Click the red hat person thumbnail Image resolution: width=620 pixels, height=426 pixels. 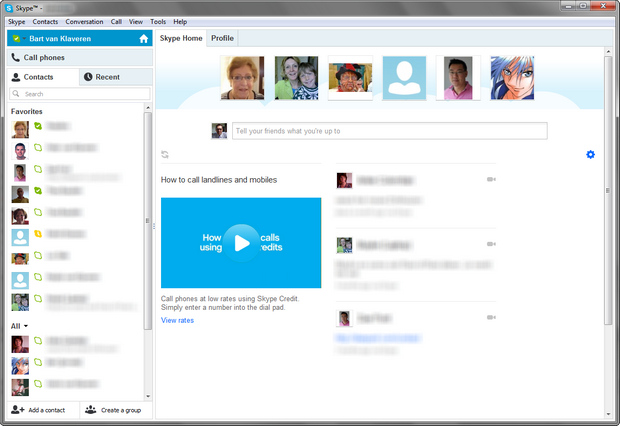click(x=350, y=78)
